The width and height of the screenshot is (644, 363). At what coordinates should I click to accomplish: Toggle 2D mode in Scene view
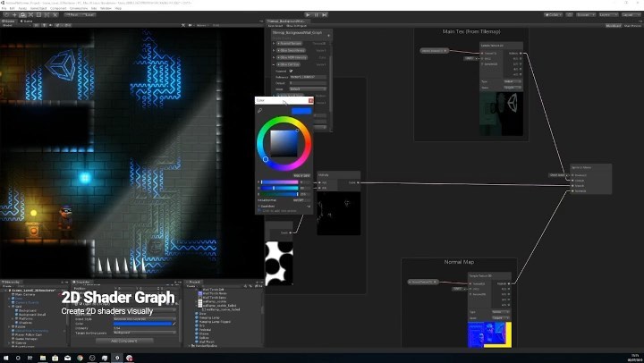point(36,25)
